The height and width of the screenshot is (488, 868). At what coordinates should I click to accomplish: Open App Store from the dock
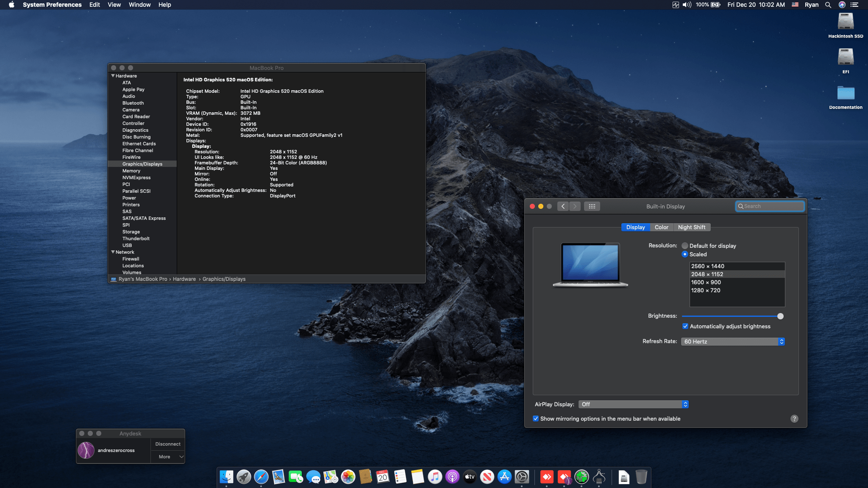tap(504, 477)
